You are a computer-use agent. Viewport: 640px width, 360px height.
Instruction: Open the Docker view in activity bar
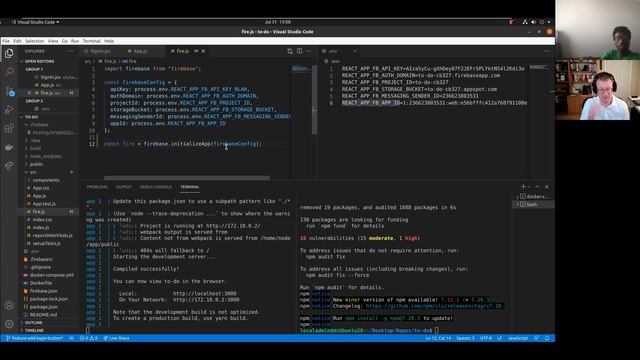9,147
